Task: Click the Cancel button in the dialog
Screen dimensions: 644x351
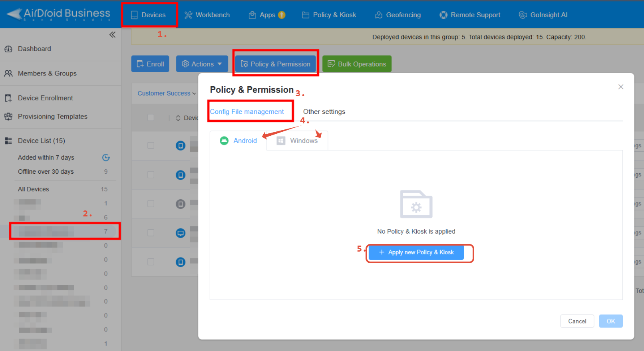Action: point(577,321)
